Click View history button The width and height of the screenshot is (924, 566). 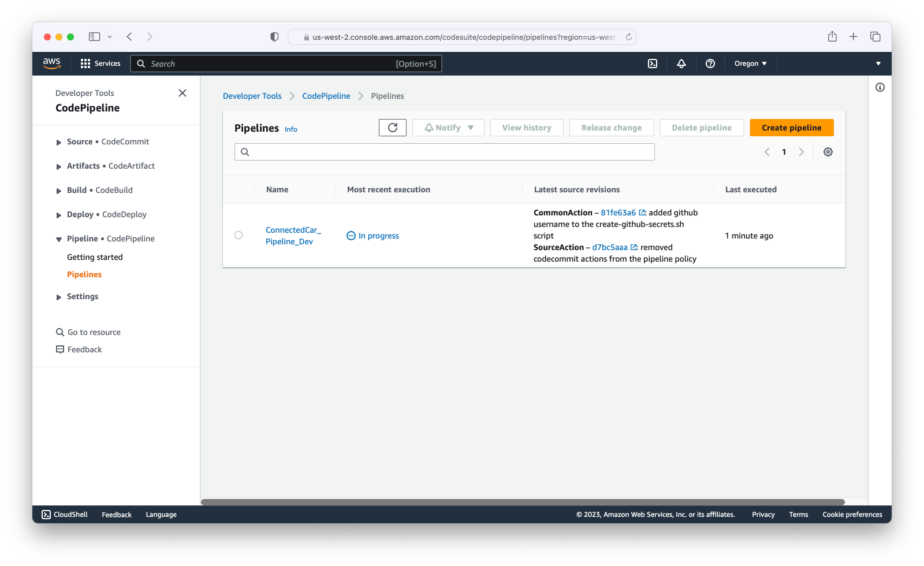coord(527,128)
